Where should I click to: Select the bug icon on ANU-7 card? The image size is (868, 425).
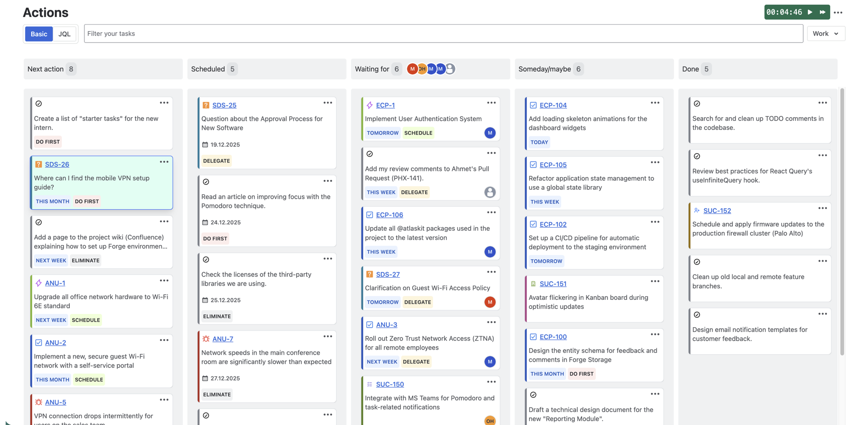tap(206, 339)
